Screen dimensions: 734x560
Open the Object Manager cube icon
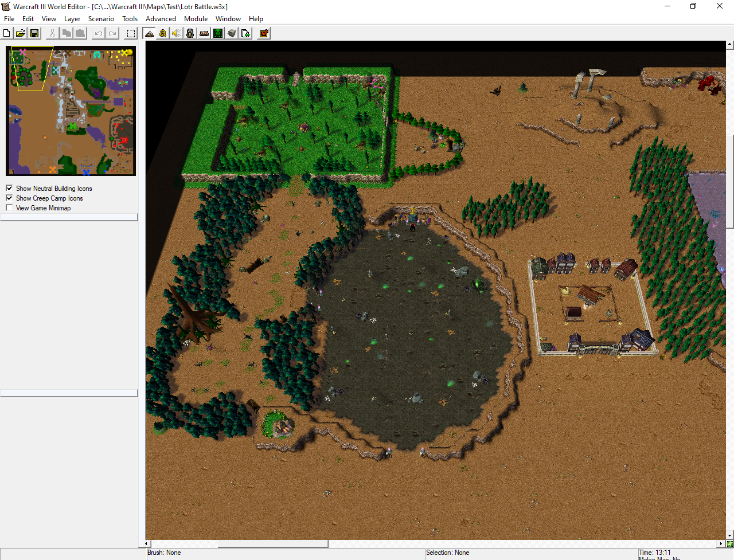click(x=232, y=33)
